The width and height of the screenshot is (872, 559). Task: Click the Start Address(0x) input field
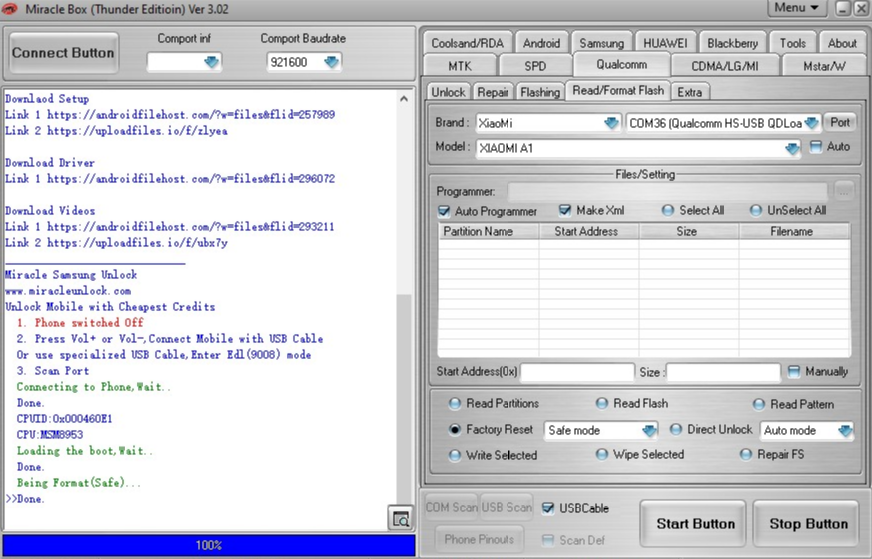577,372
